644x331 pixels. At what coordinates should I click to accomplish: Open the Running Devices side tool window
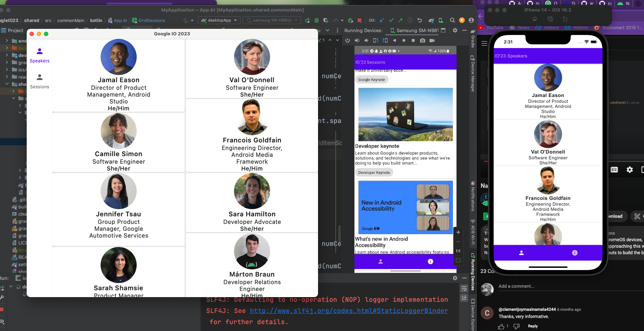(472, 272)
